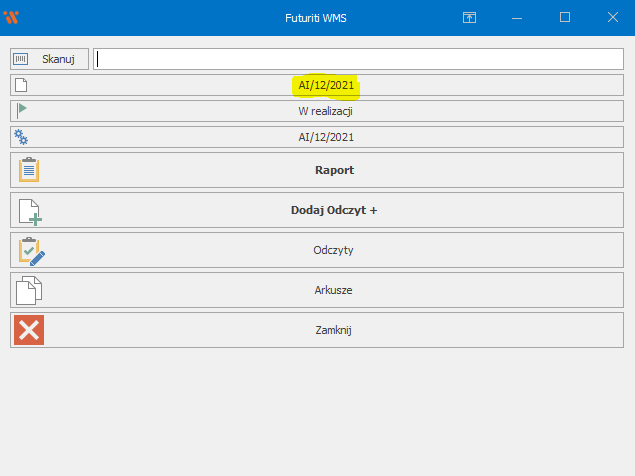This screenshot has height=476, width=635.
Task: Click the Futuriti WMS logo in title bar
Action: pyautogui.click(x=13, y=17)
